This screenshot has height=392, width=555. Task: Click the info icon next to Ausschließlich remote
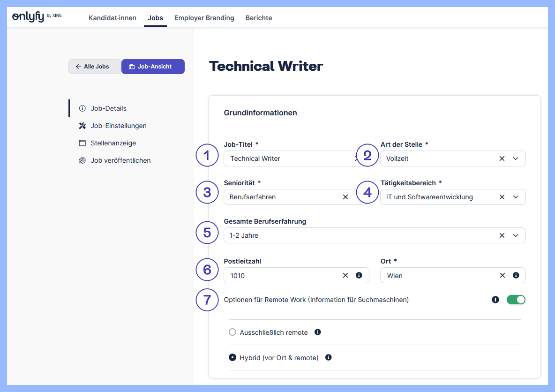[318, 332]
